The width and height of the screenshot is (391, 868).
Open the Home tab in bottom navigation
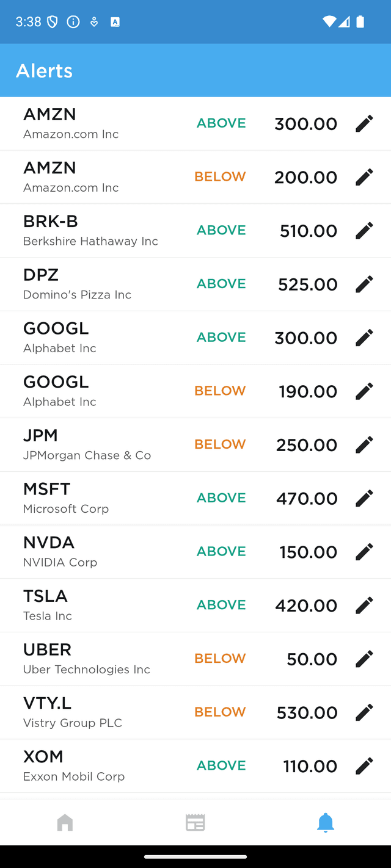coord(65,822)
